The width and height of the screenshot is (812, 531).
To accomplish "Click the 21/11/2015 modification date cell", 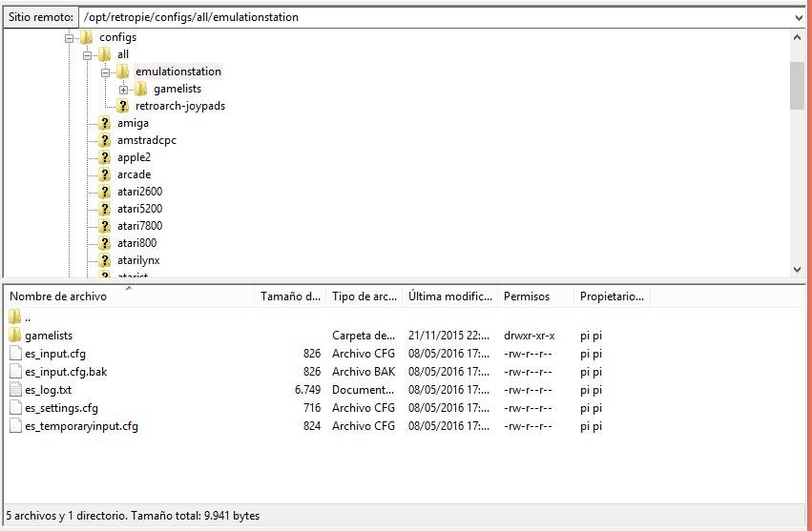I will pyautogui.click(x=448, y=336).
